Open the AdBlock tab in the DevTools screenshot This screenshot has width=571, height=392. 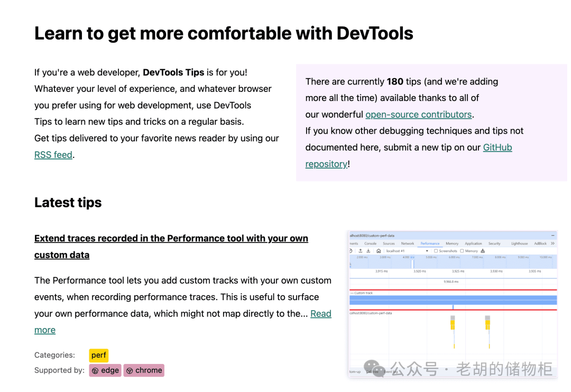pos(540,244)
